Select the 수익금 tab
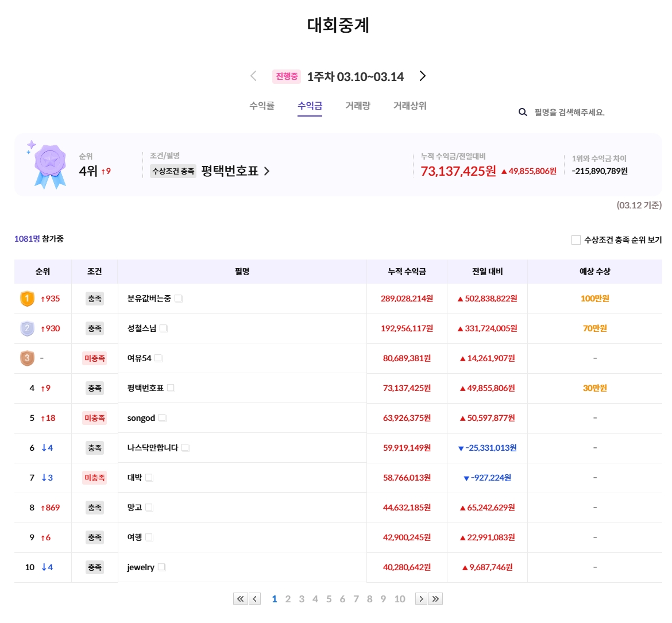 coord(310,106)
